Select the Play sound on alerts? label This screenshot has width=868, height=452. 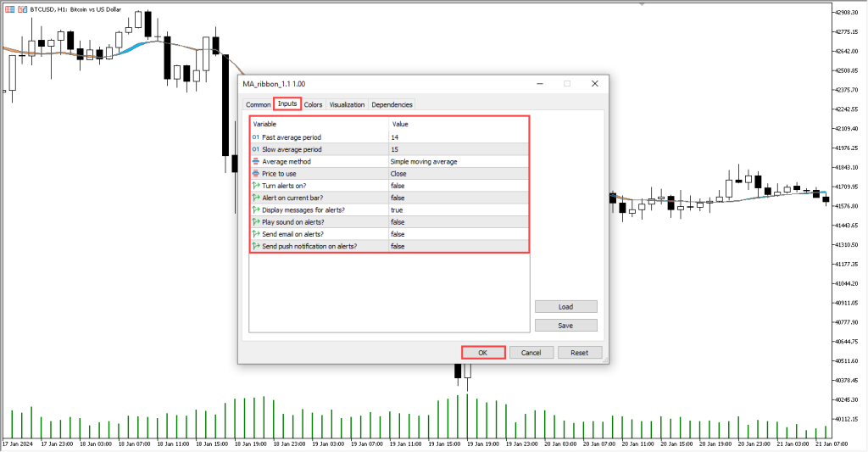pos(292,222)
